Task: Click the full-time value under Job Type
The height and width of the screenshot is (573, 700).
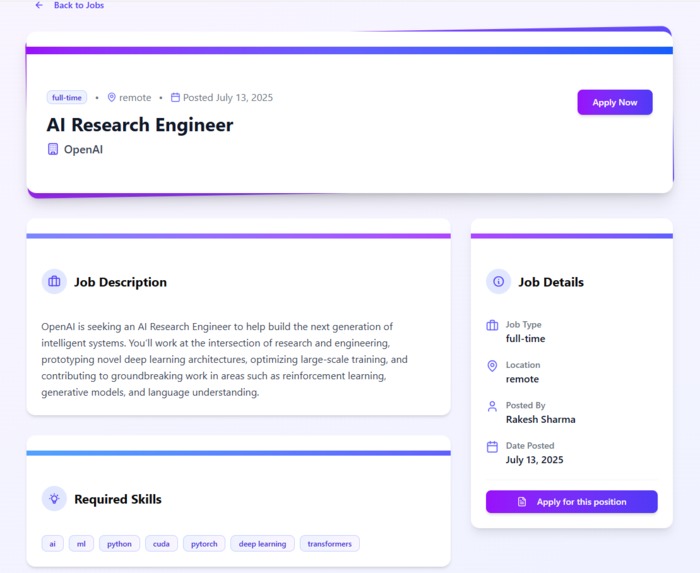Action: pos(525,339)
